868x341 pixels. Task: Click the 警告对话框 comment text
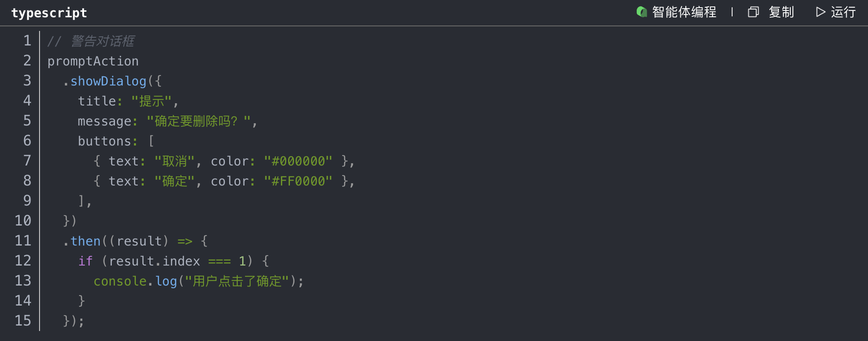click(102, 41)
